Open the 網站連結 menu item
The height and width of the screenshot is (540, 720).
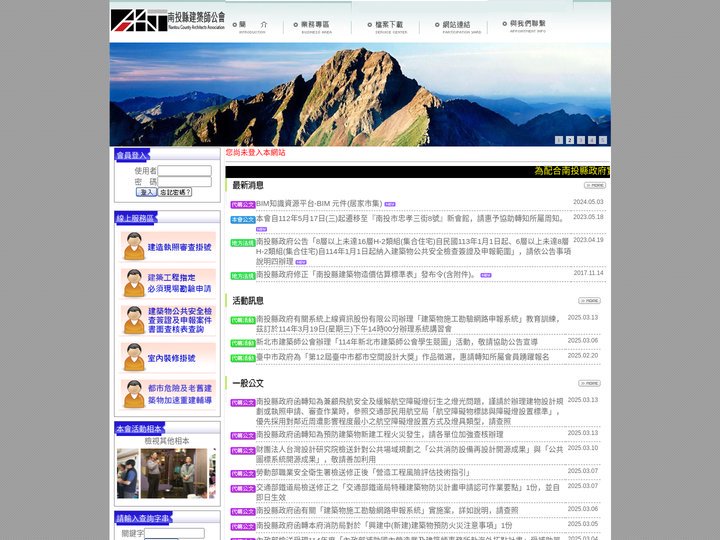tap(458, 27)
